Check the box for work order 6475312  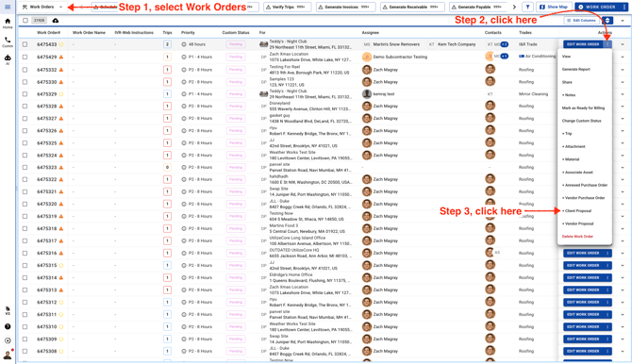click(25, 302)
